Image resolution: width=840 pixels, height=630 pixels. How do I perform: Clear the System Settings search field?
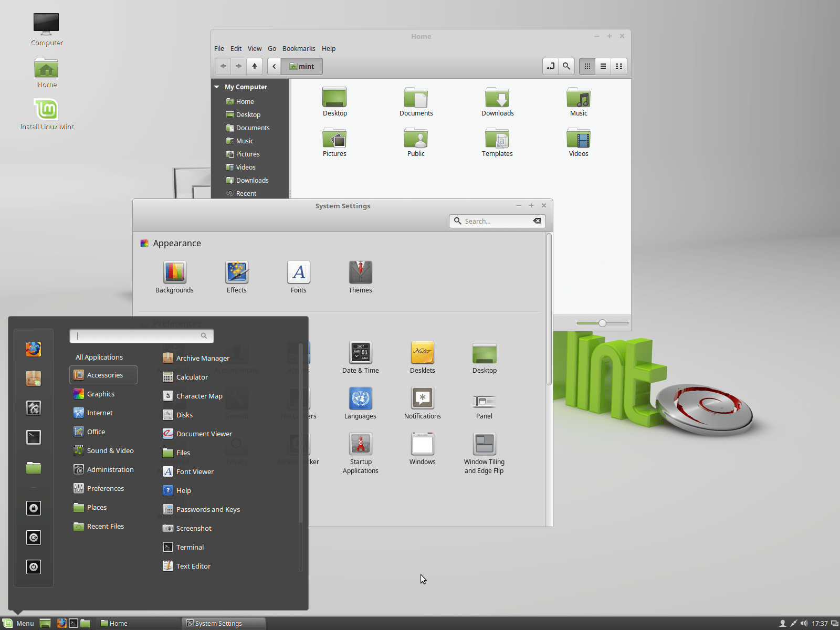click(x=537, y=221)
